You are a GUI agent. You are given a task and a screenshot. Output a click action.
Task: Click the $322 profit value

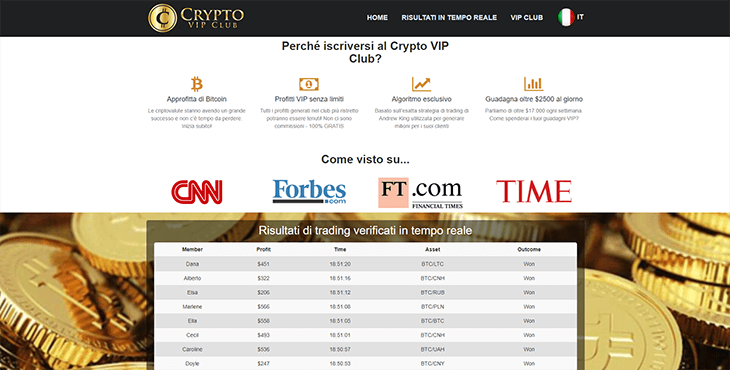coord(264,278)
